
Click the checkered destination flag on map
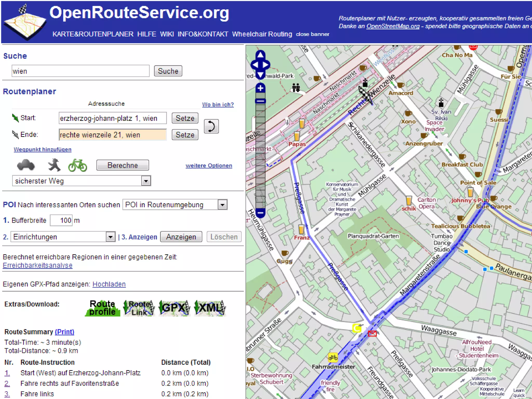[x=365, y=96]
